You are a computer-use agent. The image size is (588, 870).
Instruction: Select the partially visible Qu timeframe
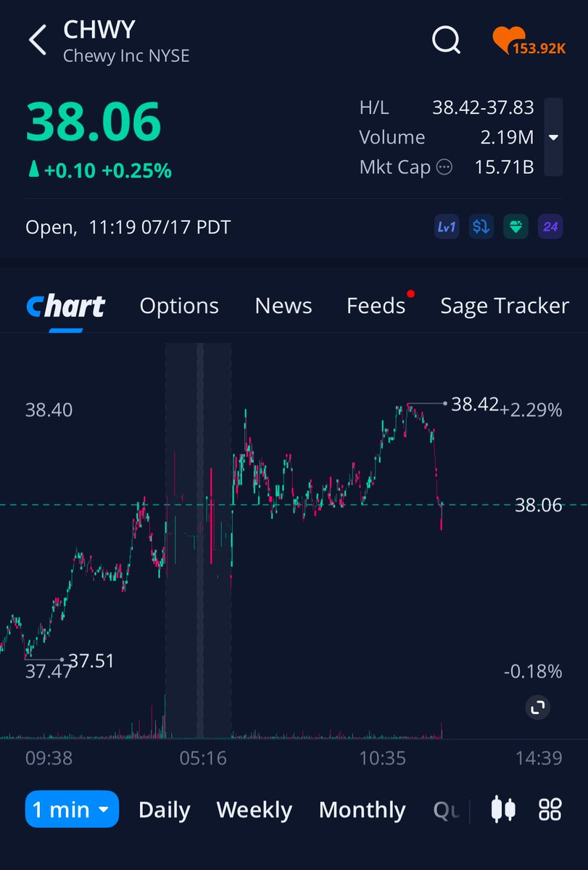[x=446, y=810]
